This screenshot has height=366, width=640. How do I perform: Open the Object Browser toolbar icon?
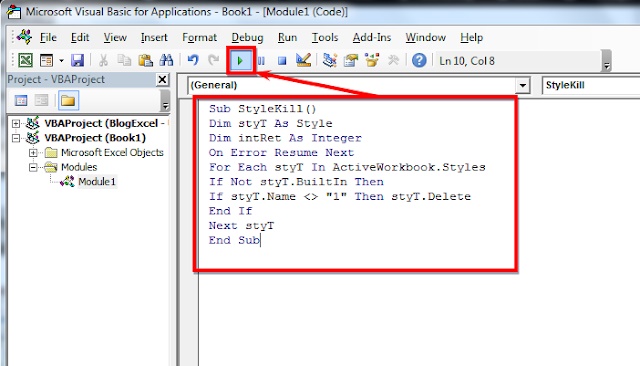(x=372, y=61)
